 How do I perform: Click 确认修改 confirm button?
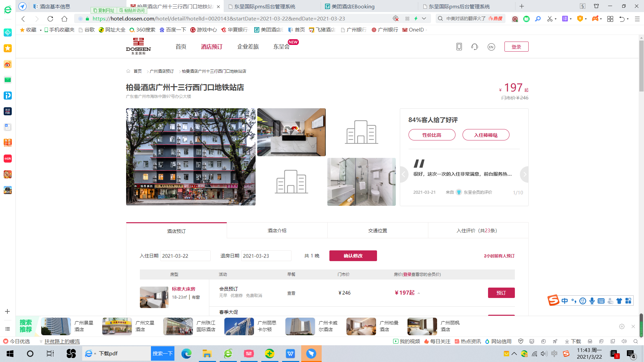pyautogui.click(x=353, y=256)
